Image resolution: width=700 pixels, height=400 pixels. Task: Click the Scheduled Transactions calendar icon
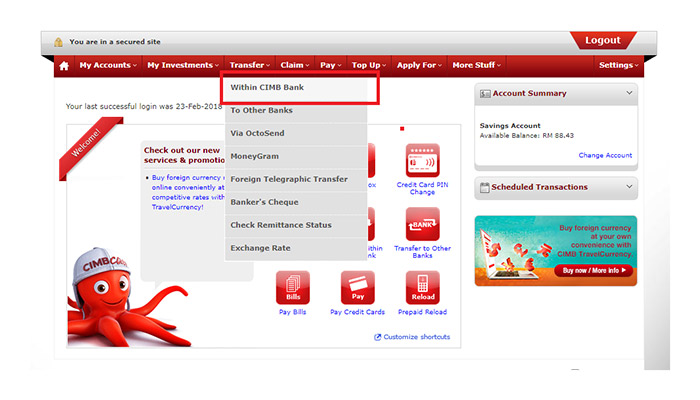pos(484,187)
